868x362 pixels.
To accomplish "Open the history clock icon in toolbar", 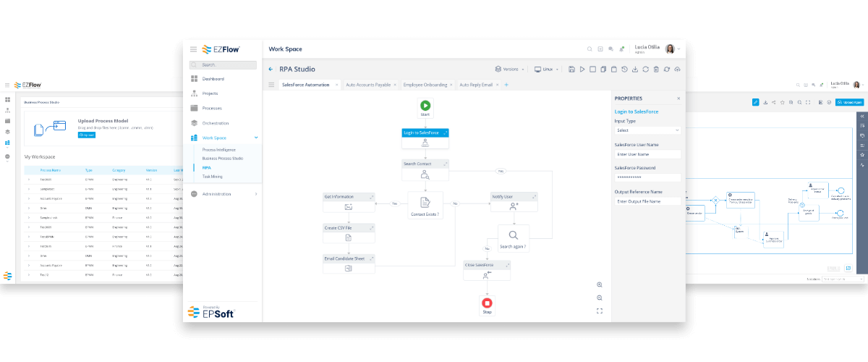I will pos(624,70).
